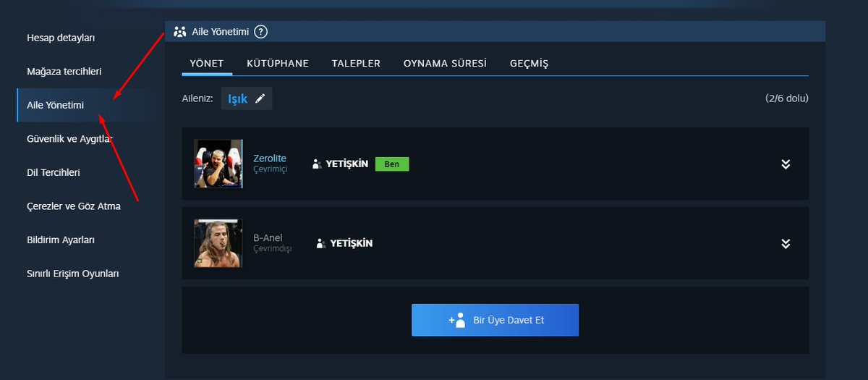The height and width of the screenshot is (380, 868).
Task: Open Dil Tercihleri in the sidebar
Action: [53, 173]
